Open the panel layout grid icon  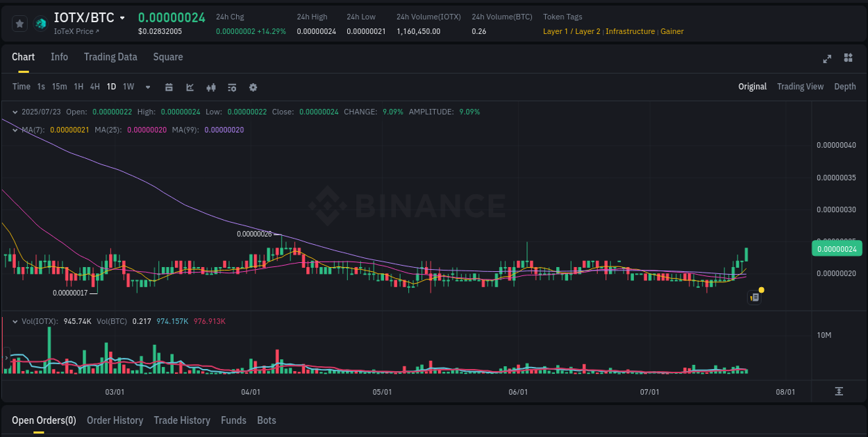[848, 59]
